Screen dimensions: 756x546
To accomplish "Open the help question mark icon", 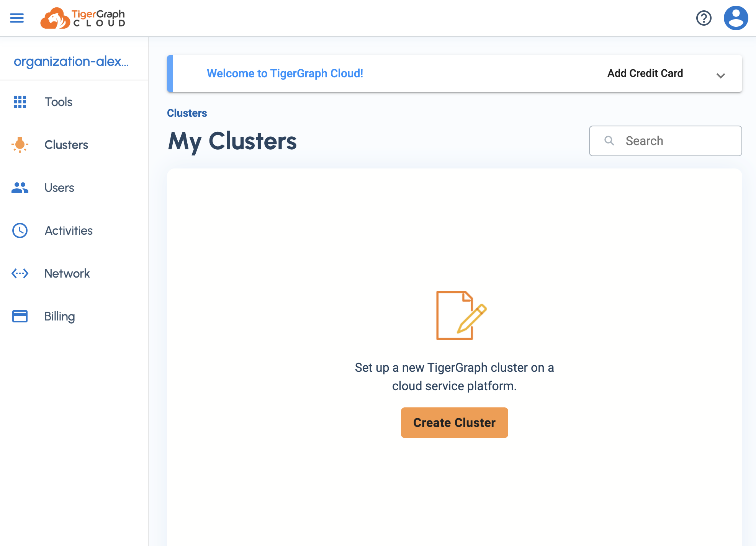I will [x=704, y=18].
